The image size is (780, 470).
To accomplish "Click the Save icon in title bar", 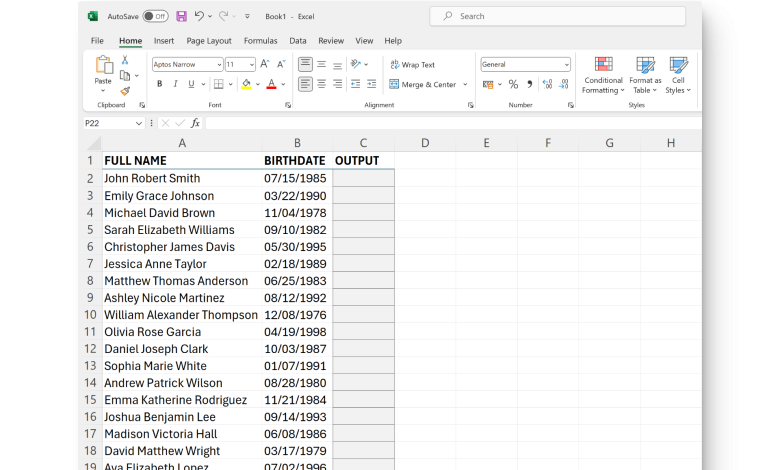I will tap(181, 16).
